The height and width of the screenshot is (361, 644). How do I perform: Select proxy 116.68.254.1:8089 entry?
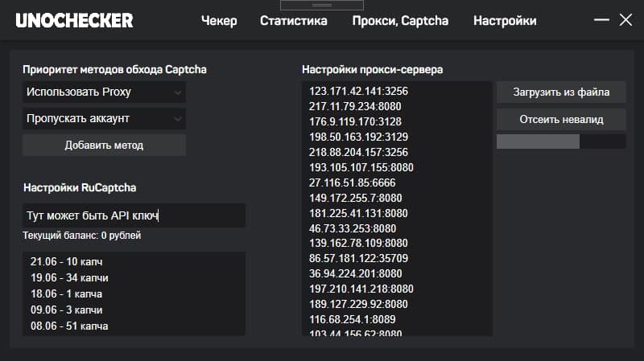click(352, 319)
